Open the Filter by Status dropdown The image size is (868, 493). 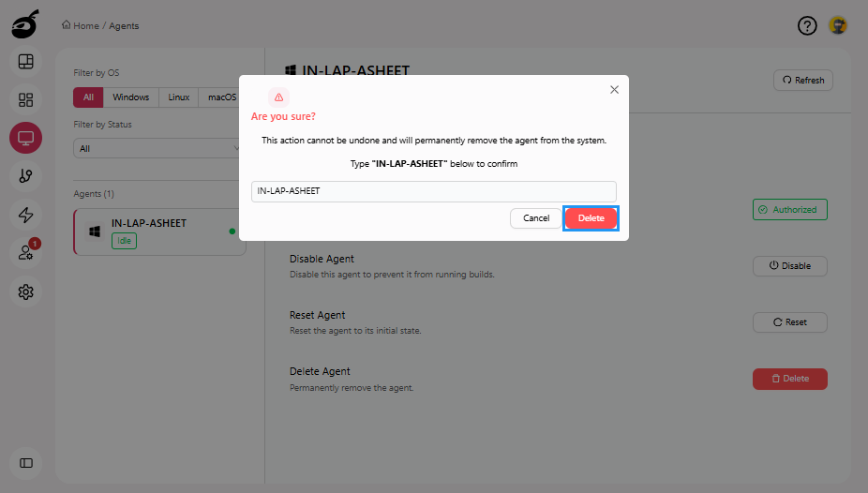click(158, 148)
